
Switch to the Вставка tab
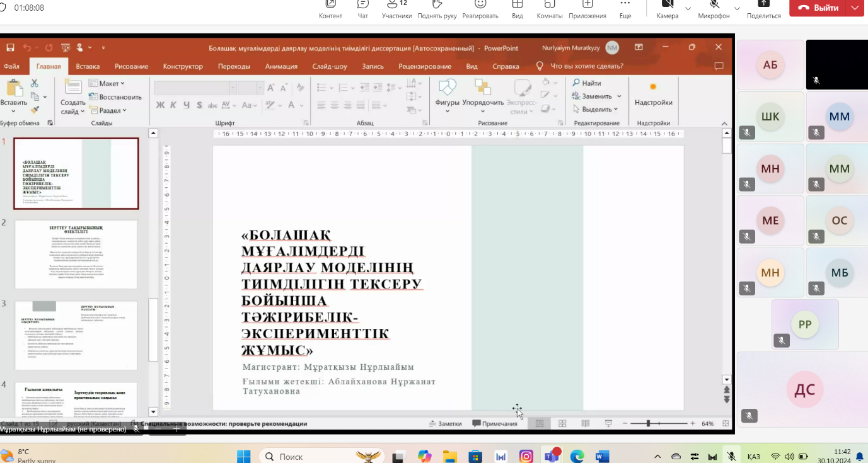coord(88,66)
